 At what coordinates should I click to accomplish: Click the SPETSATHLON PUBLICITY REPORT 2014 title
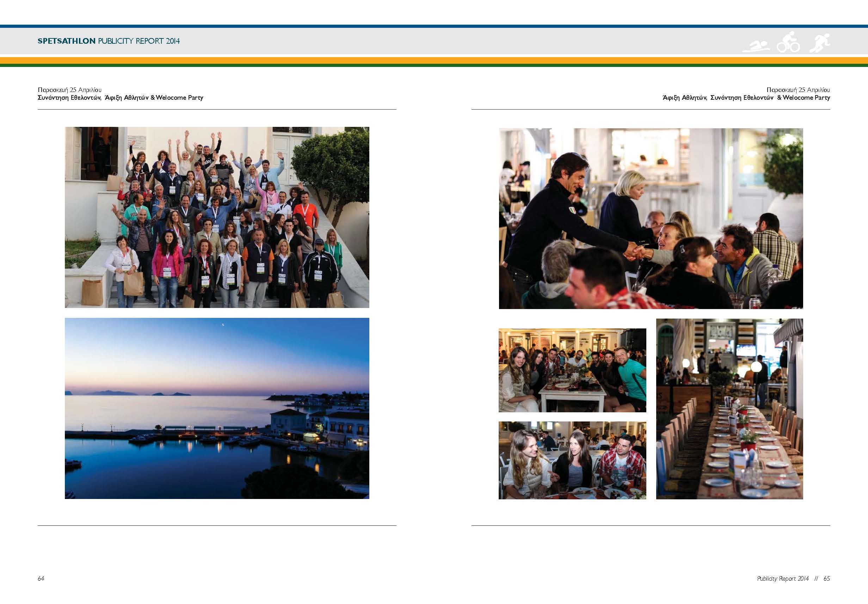109,41
